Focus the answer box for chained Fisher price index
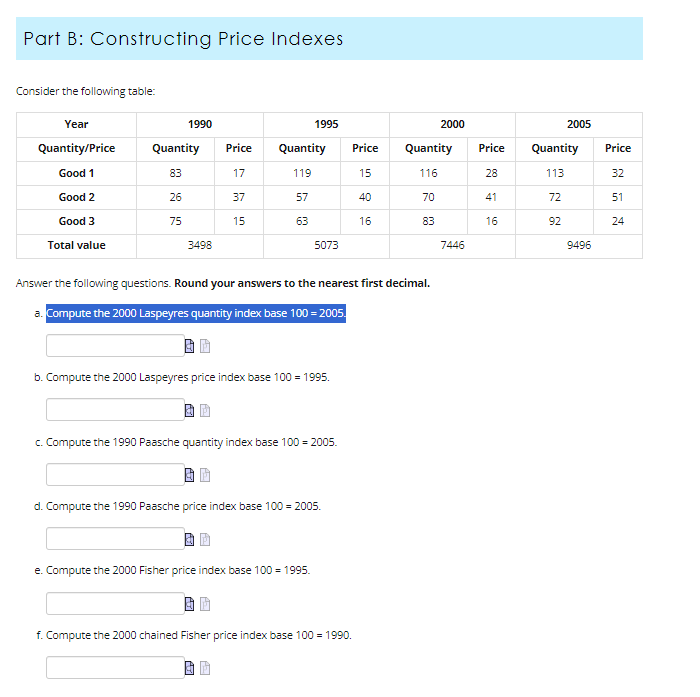Image resolution: width=700 pixels, height=697 pixels. (115, 668)
